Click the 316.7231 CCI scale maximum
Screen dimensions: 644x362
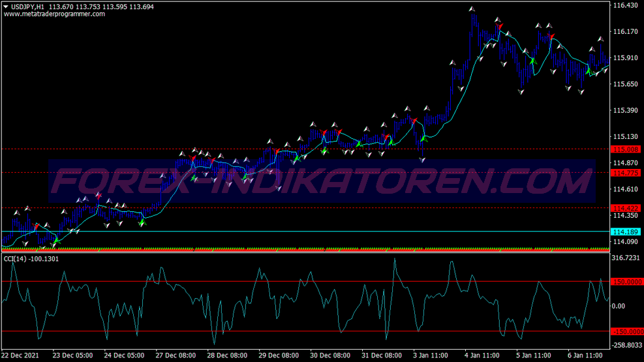[626, 258]
